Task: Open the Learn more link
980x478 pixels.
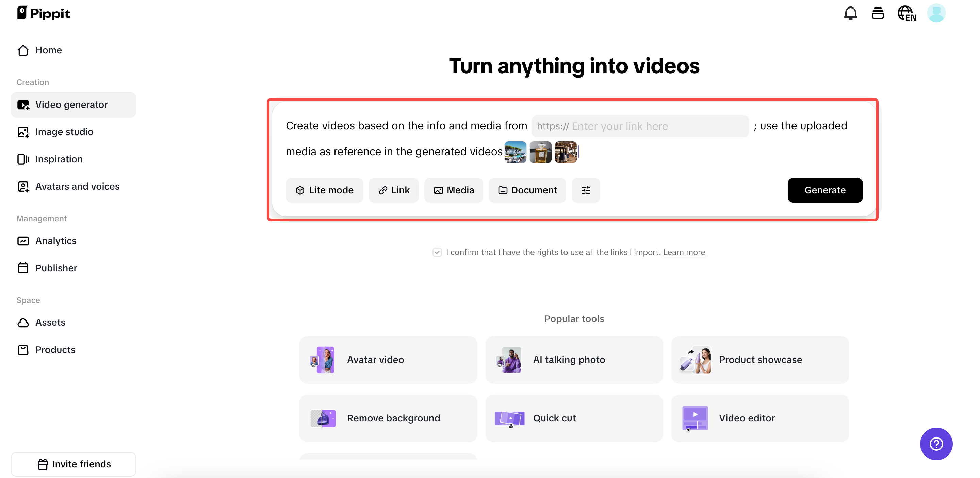Action: (684, 252)
